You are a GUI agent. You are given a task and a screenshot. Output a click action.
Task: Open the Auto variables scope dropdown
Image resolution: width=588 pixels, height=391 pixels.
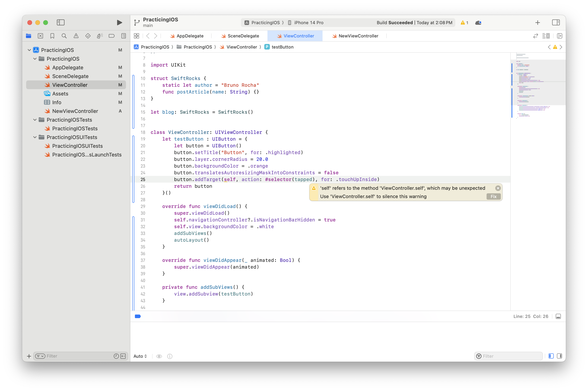[x=140, y=356]
